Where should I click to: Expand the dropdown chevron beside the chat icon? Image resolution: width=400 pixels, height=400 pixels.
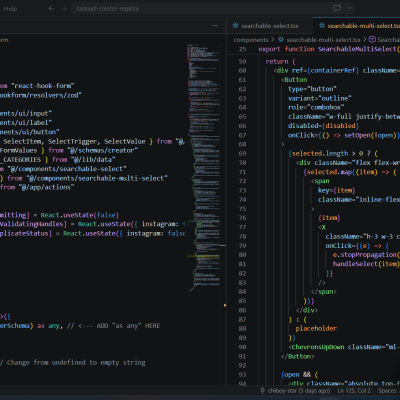pyautogui.click(x=349, y=8)
